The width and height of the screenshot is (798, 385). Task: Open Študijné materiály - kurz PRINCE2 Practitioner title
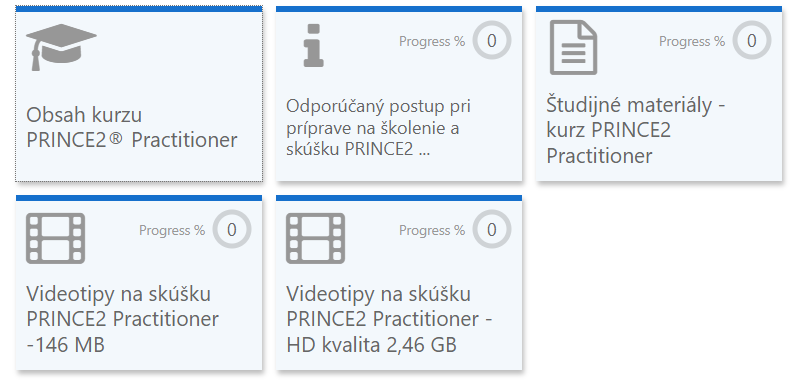(x=635, y=130)
